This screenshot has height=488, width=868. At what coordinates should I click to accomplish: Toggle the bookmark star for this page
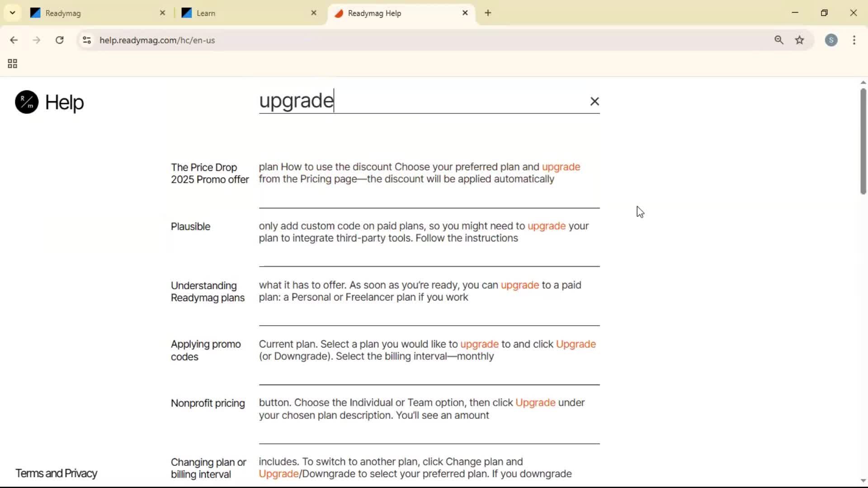[x=800, y=40]
